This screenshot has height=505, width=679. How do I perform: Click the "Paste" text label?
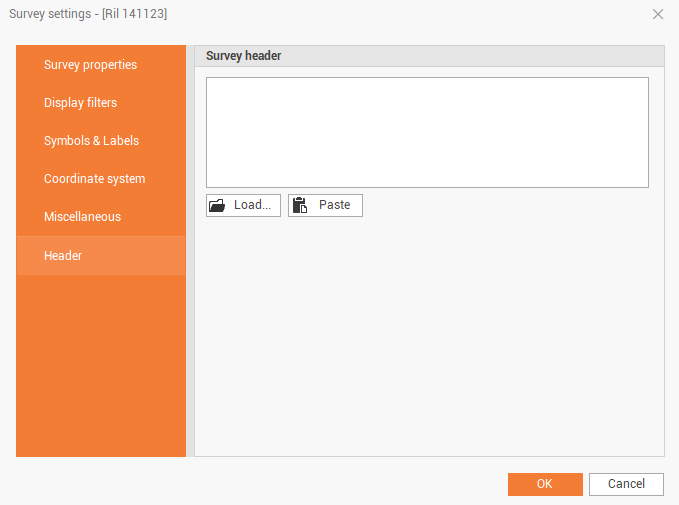click(x=335, y=205)
